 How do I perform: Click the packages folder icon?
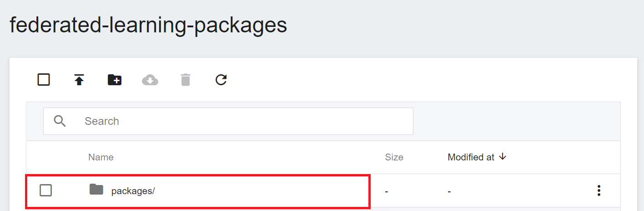click(x=96, y=189)
